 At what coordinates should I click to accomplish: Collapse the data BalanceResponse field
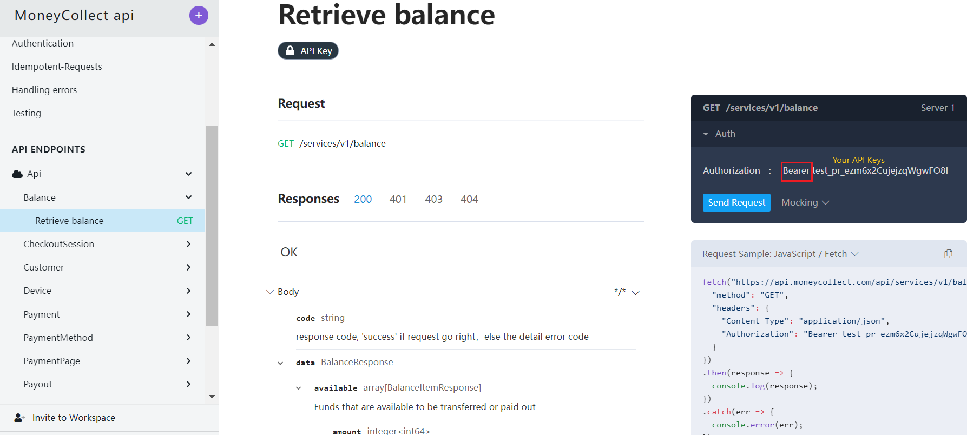(280, 363)
